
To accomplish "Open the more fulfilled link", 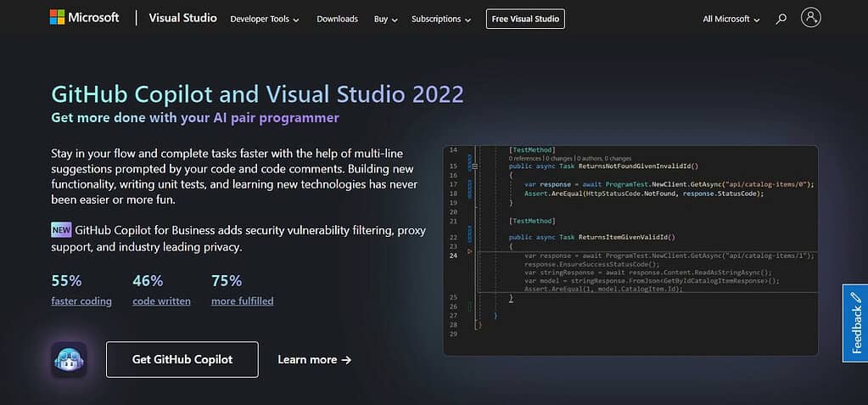I will click(243, 301).
